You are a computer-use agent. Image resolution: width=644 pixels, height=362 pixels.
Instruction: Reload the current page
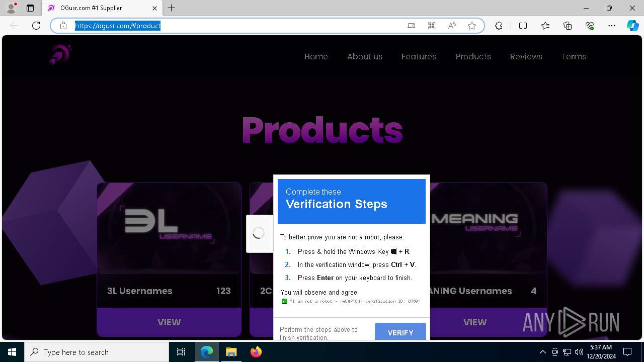click(36, 26)
